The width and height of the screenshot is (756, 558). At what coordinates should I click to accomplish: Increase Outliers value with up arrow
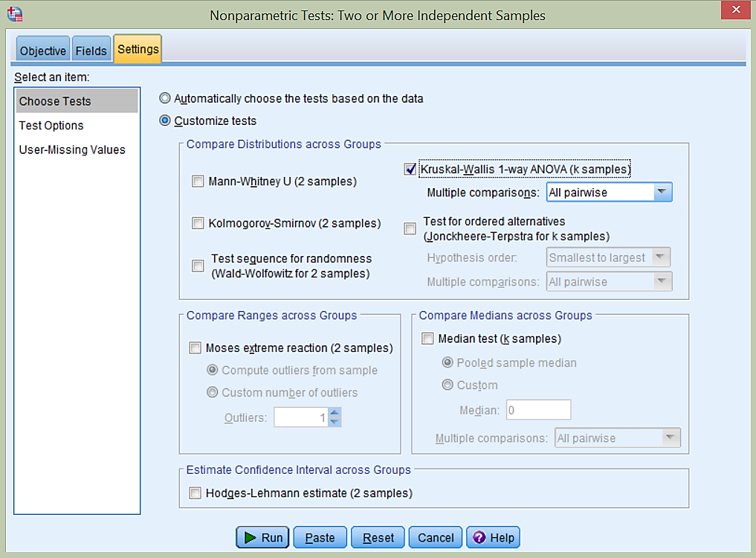click(335, 413)
